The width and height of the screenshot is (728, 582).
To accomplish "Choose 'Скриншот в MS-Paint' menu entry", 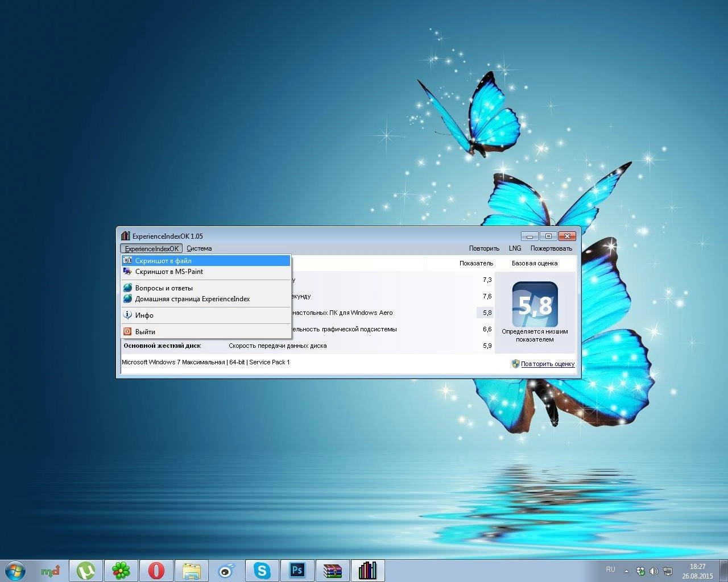I will [x=206, y=272].
